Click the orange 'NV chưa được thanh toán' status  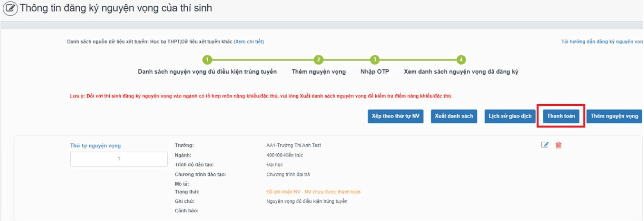tap(313, 192)
